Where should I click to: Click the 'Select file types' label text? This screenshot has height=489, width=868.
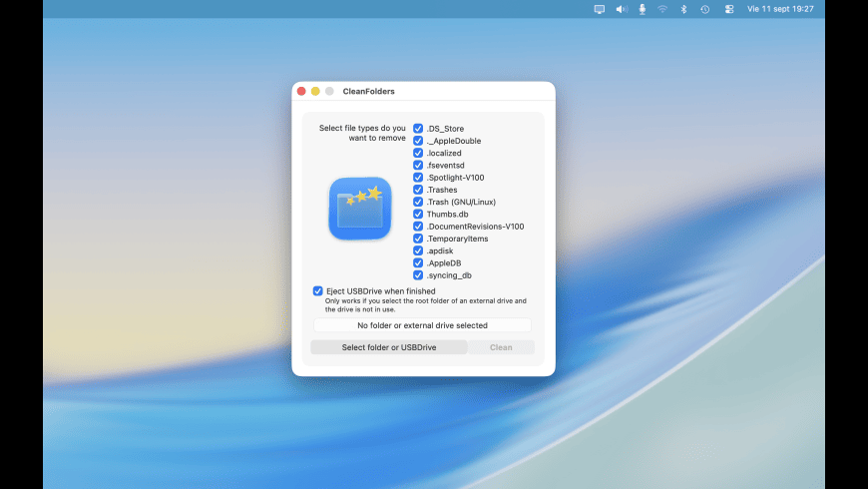tap(362, 133)
